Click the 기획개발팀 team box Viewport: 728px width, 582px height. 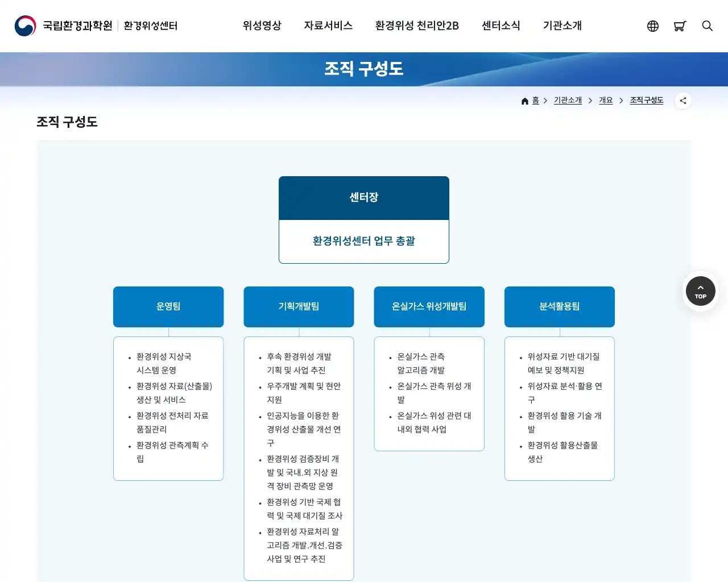coord(299,307)
